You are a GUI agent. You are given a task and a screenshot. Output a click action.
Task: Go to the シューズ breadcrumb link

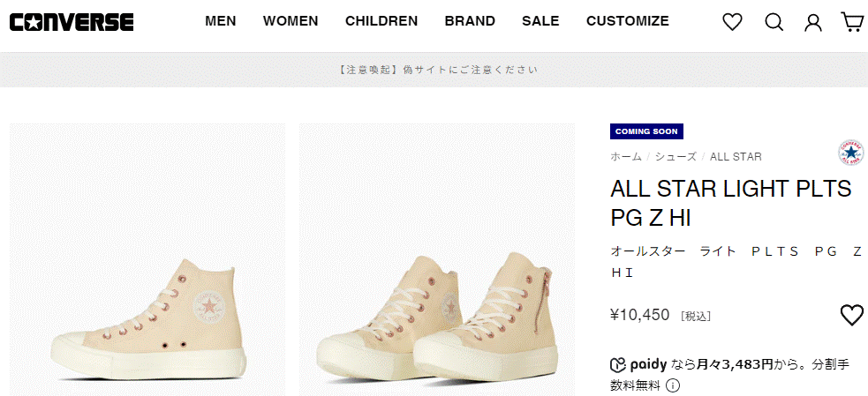point(676,157)
